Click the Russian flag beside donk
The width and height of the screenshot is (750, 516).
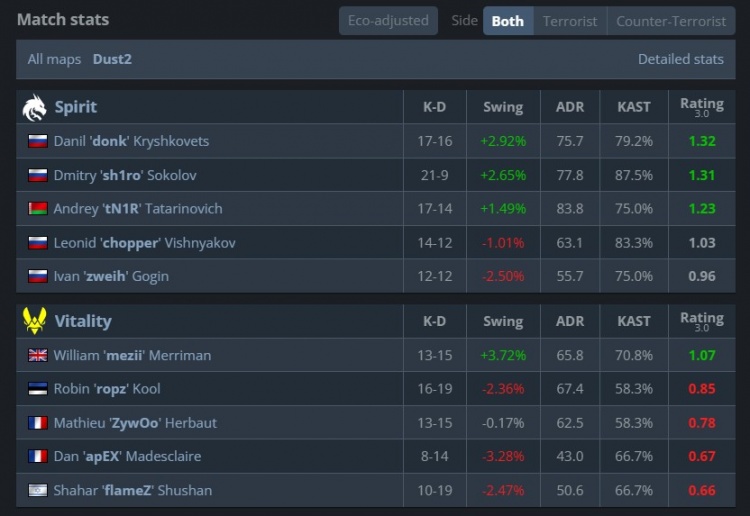[x=38, y=141]
